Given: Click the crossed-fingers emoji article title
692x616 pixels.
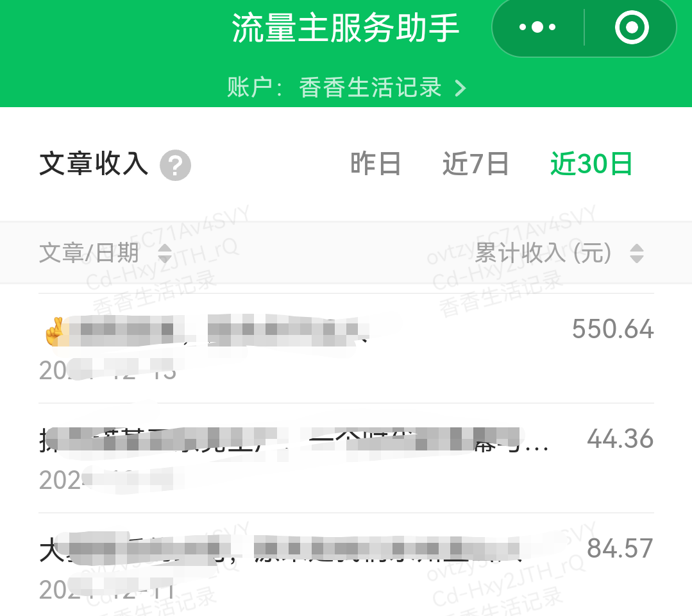Looking at the screenshot, I should tap(207, 330).
